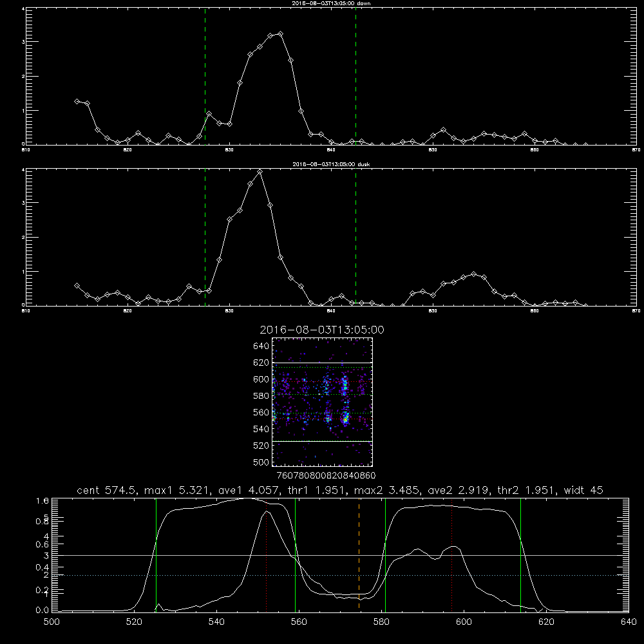This screenshot has width=644, height=644.
Task: Click the heatmap y-axis label 600
Action: tap(261, 379)
